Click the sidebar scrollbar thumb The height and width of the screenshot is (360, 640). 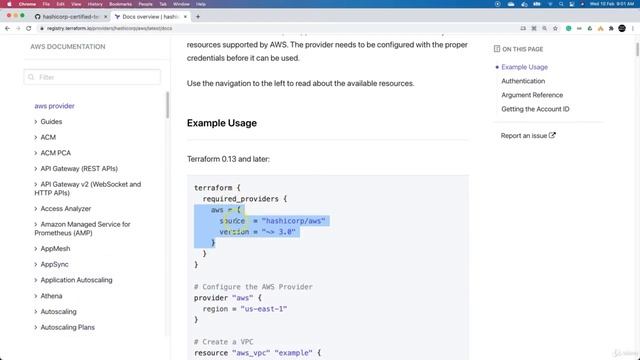point(167,105)
